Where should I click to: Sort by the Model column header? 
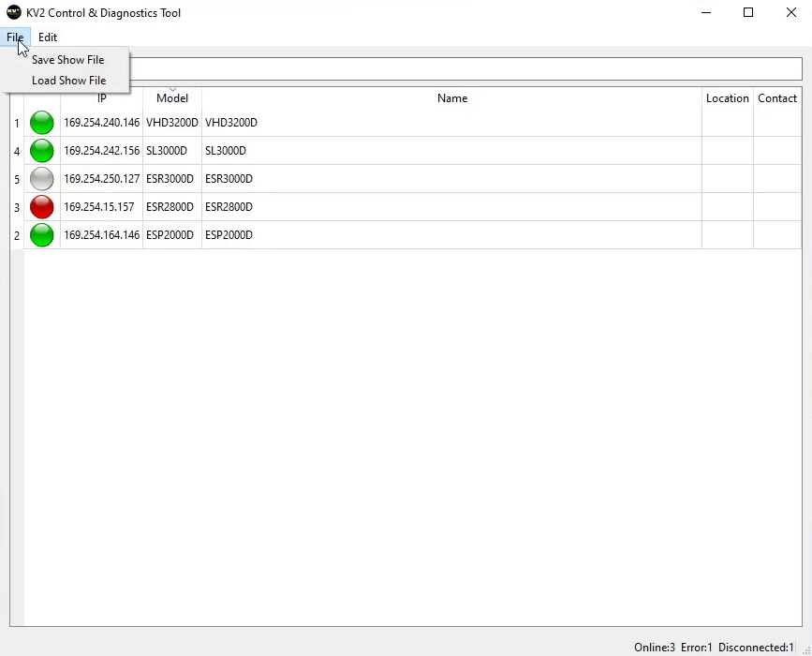coord(172,98)
